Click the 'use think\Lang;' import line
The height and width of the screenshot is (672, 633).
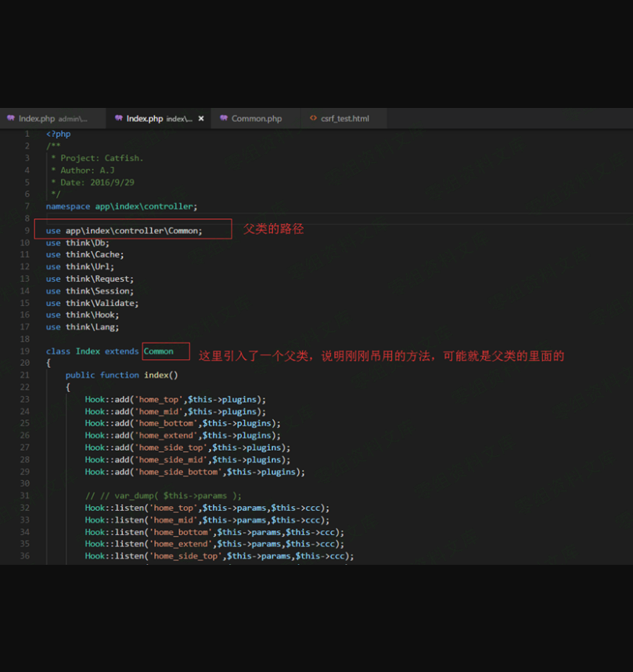[82, 327]
